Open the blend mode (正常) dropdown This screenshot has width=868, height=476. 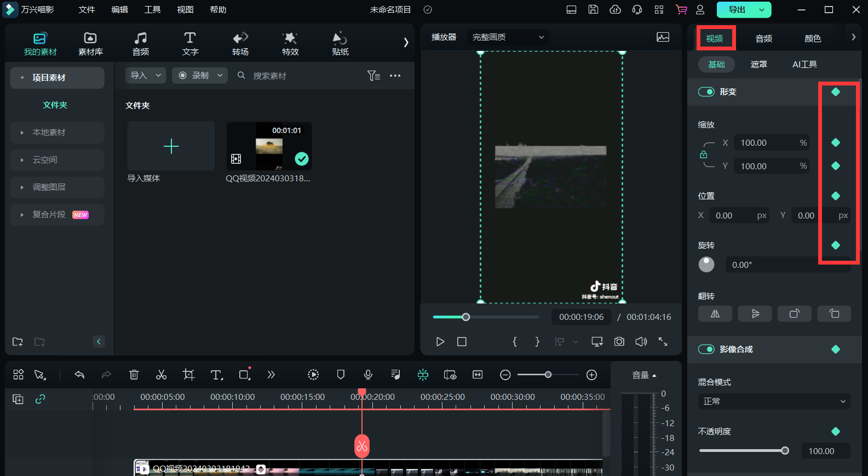[774, 402]
